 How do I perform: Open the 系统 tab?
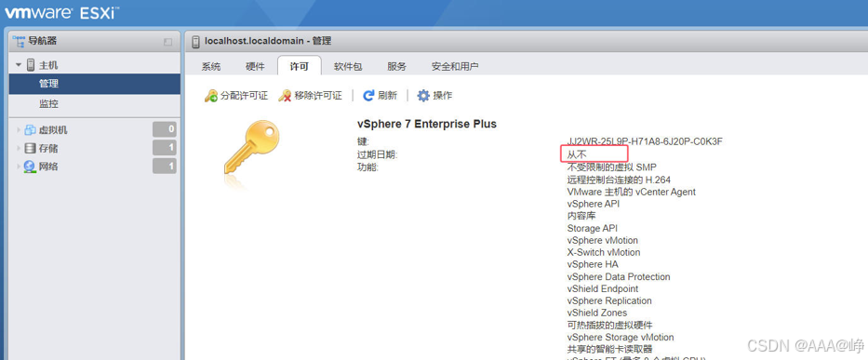pyautogui.click(x=211, y=66)
